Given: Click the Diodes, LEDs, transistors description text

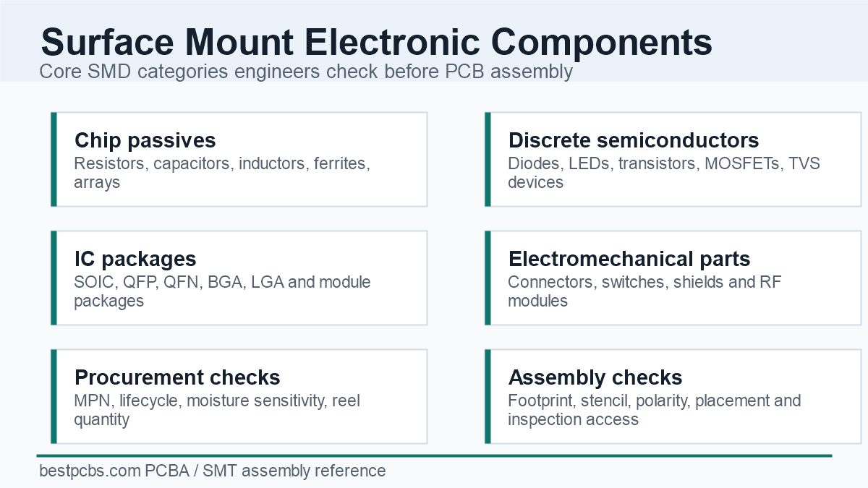Looking at the screenshot, I should [664, 173].
